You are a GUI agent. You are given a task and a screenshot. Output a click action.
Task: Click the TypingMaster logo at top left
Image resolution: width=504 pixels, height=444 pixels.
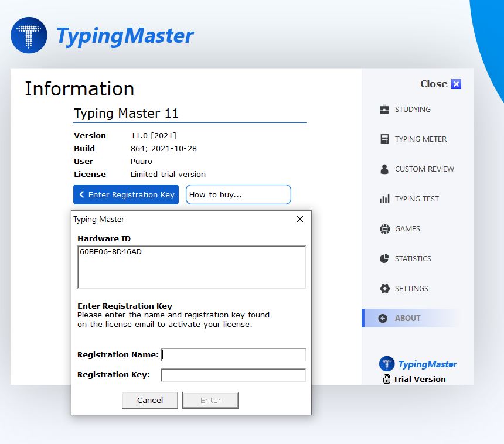click(x=29, y=35)
